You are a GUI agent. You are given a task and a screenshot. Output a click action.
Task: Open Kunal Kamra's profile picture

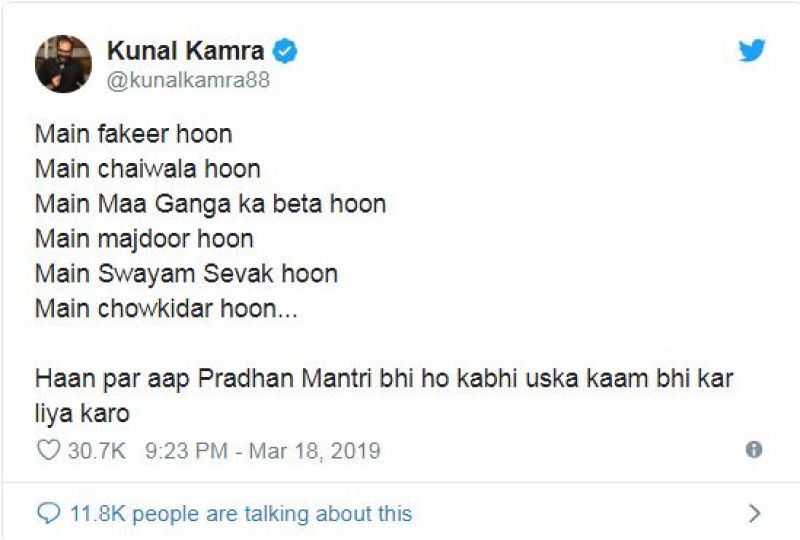tap(63, 64)
